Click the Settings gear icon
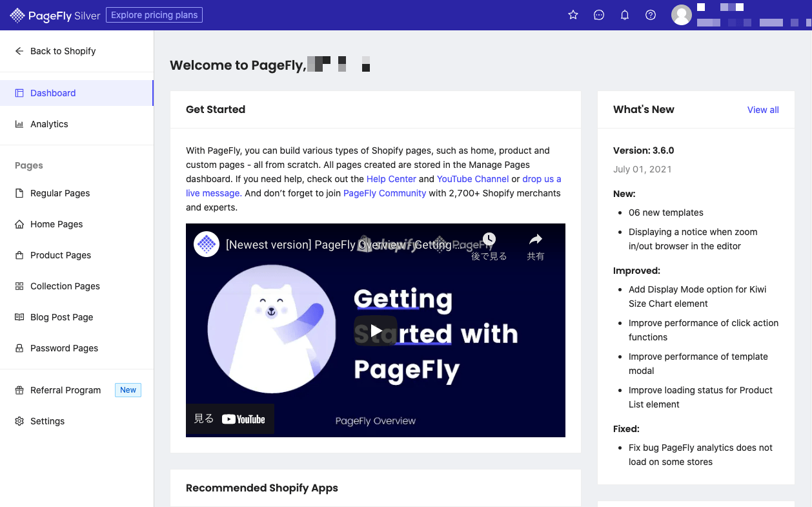The image size is (812, 507). click(x=19, y=421)
